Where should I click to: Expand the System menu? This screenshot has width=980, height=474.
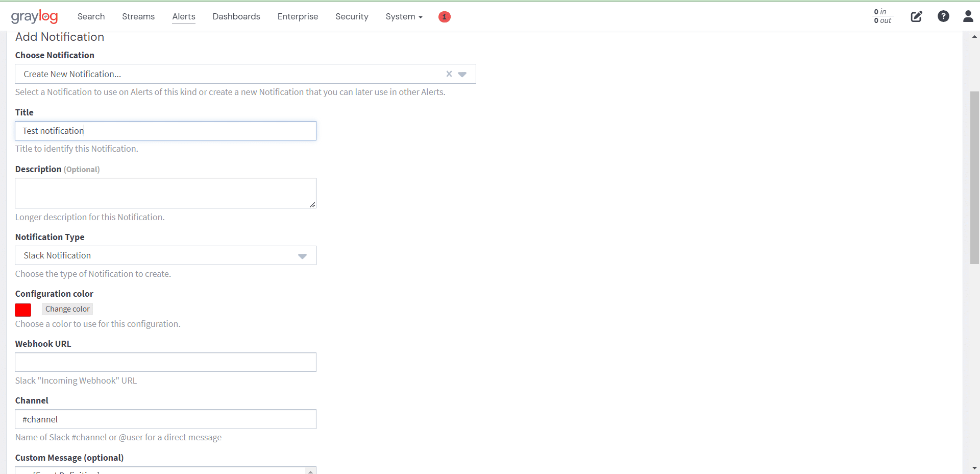(x=403, y=16)
